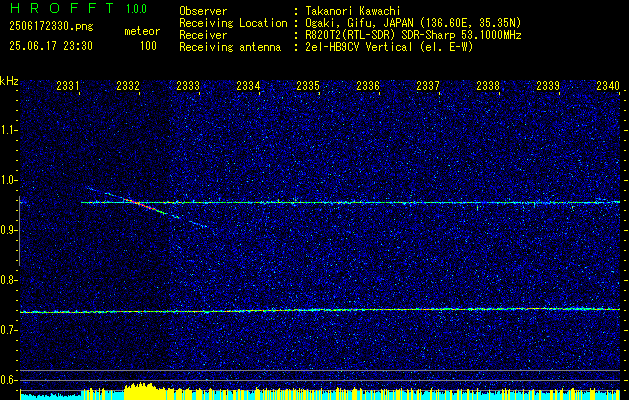Click the 0.9 frequency axis label

pos(9,230)
